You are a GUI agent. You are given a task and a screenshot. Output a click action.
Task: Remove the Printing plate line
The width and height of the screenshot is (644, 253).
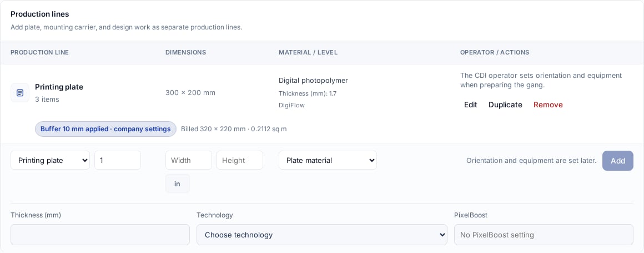(548, 105)
